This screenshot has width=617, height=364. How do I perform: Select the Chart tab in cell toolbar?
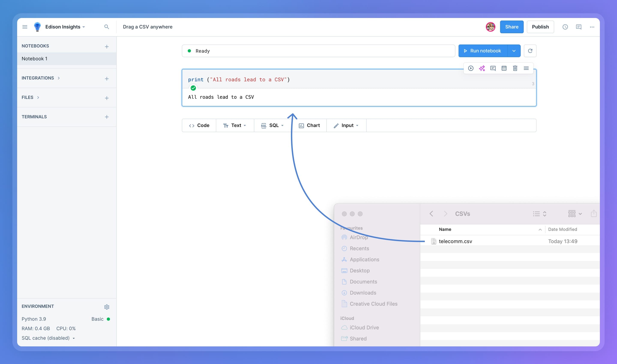tap(309, 125)
